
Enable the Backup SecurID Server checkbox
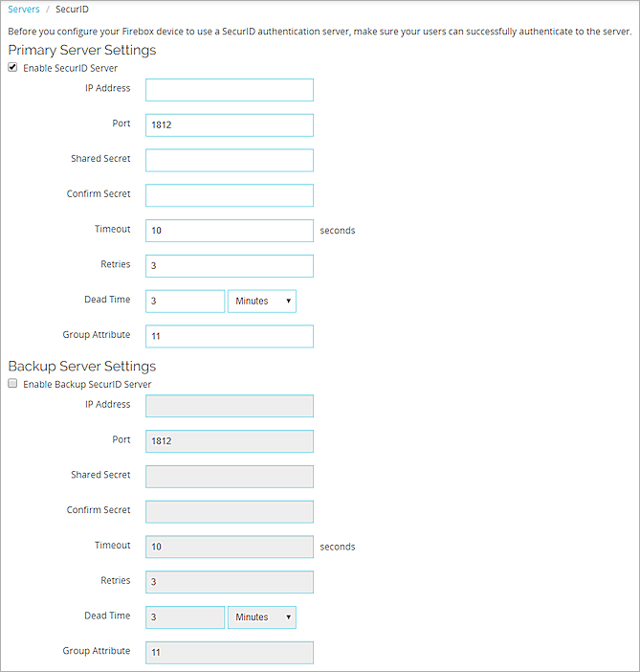(x=12, y=385)
